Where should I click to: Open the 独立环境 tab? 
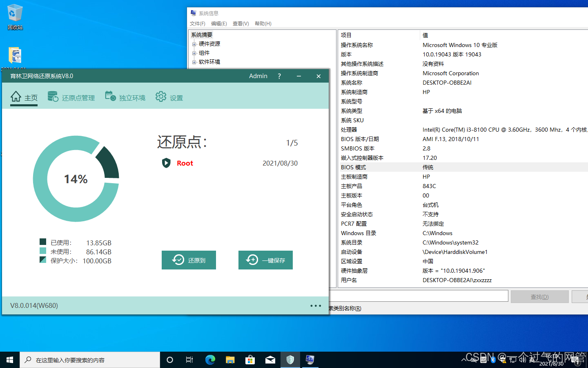pos(125,97)
